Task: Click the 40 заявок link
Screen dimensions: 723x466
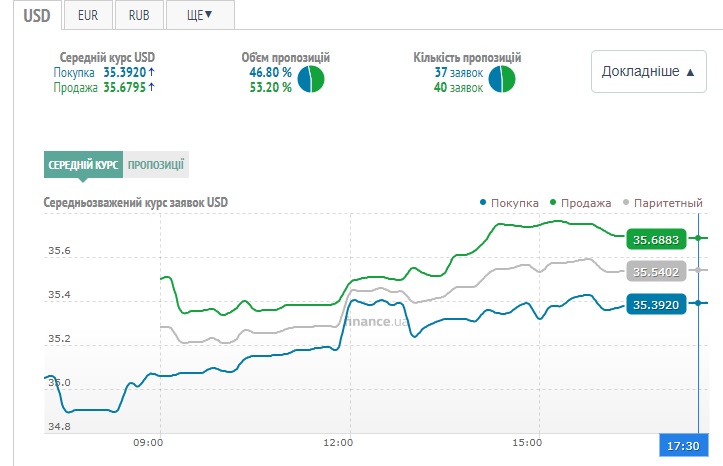Action: coord(458,87)
